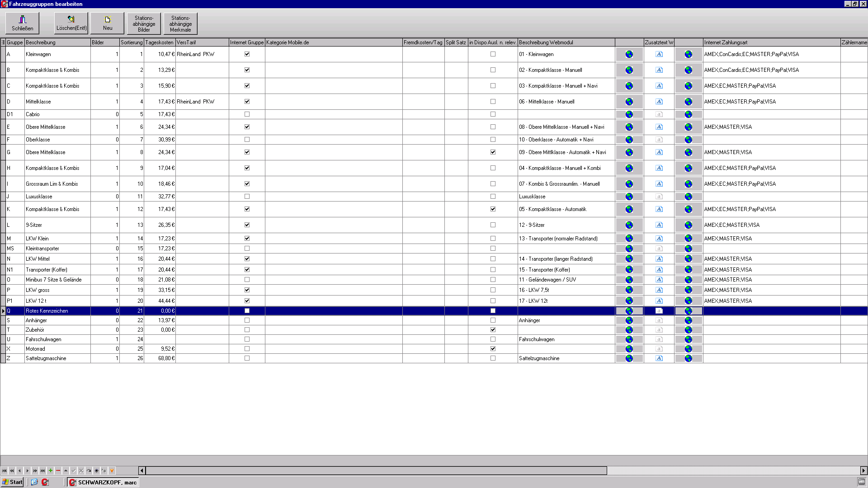Click the Neu toolbar button
This screenshot has width=868, height=488.
pos(108,23)
